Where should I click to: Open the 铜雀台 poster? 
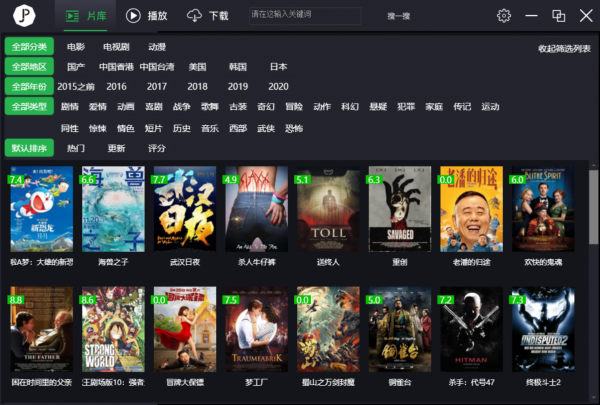pyautogui.click(x=400, y=329)
